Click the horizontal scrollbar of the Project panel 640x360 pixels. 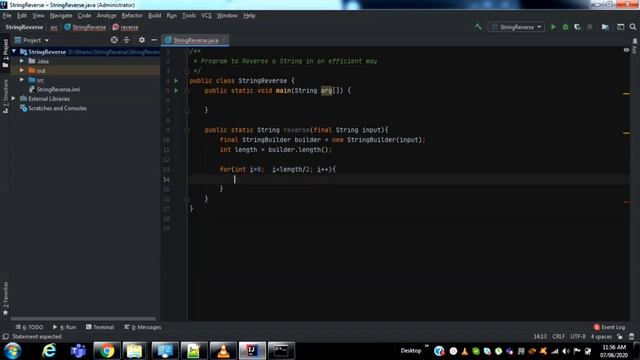click(x=83, y=318)
